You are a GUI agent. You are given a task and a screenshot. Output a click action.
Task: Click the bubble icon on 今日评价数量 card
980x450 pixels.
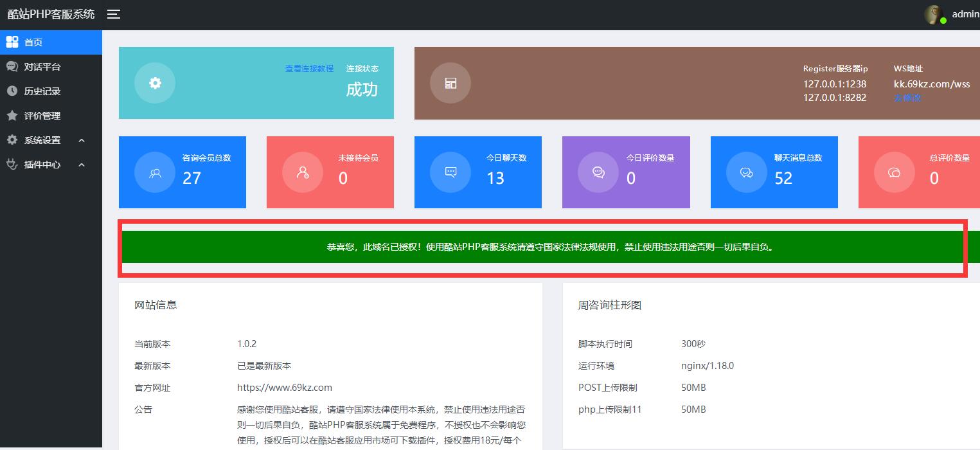coord(598,172)
